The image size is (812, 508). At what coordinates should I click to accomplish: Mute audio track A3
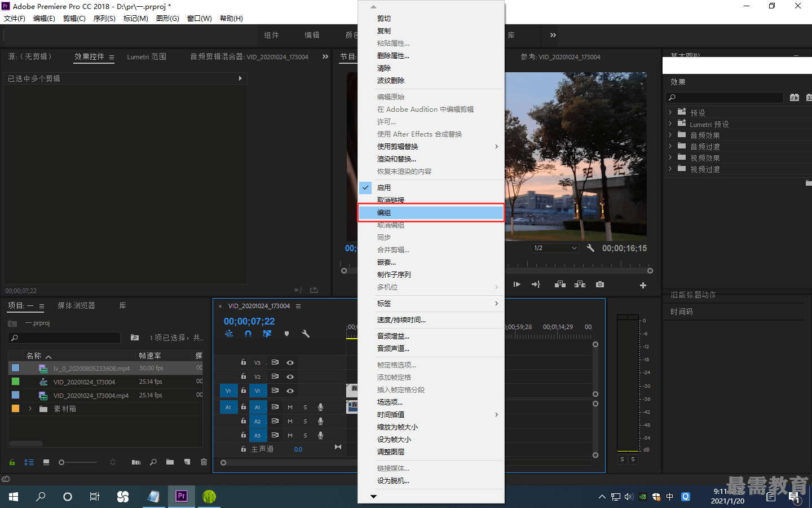tap(290, 435)
